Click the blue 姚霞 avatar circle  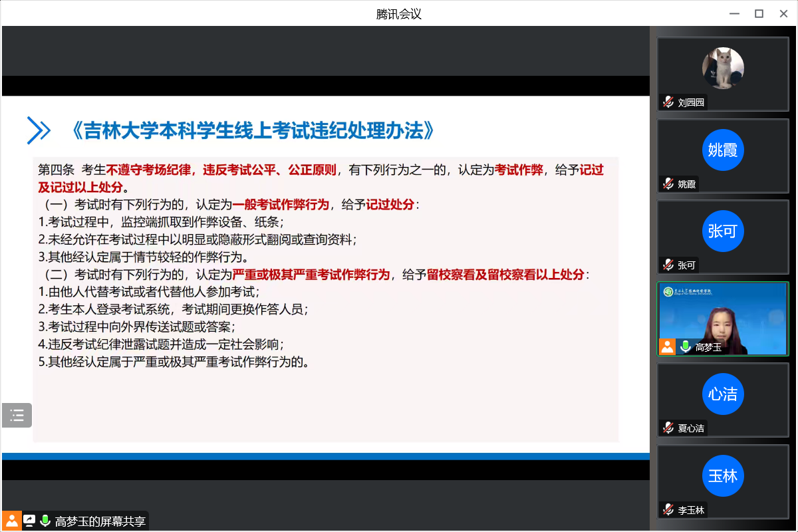(x=723, y=150)
